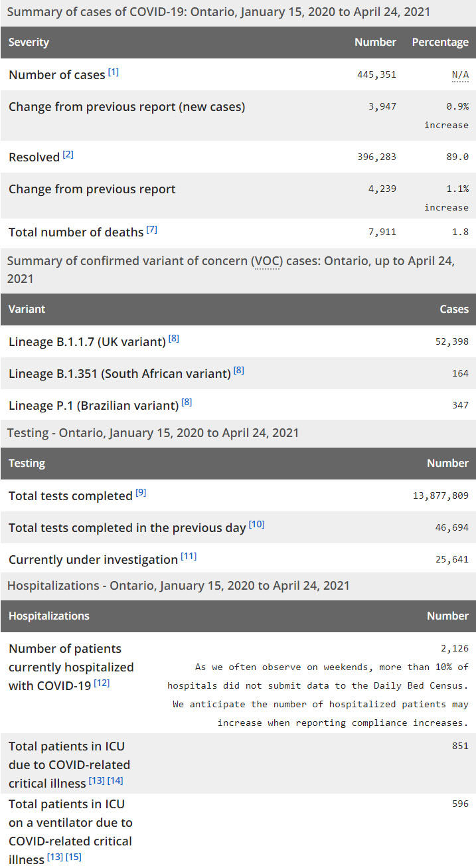Click footnote 7 after Total number of deaths
Viewport: 476px width, 868px height.
coord(152,230)
